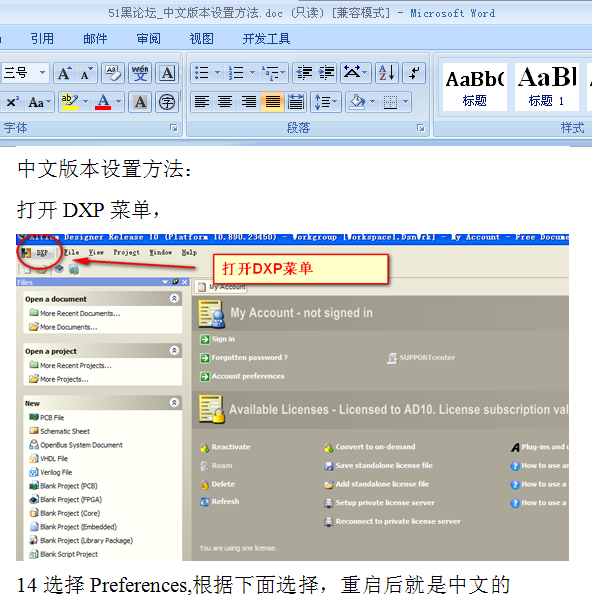Click the bullets list icon

tap(202, 73)
